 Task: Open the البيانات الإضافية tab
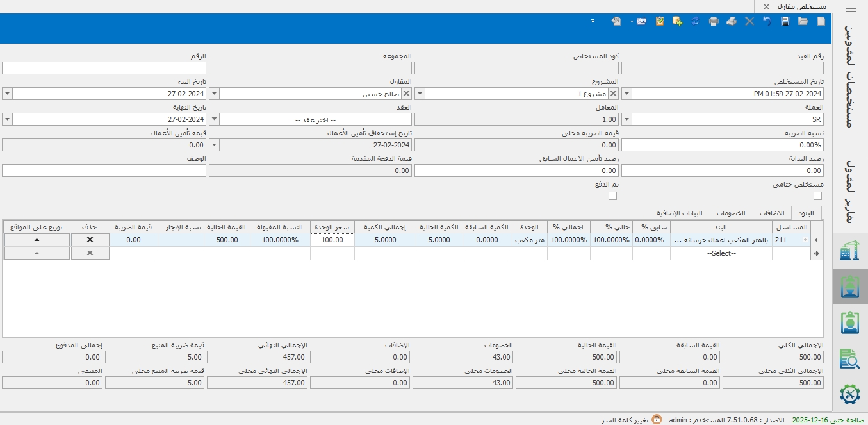[680, 213]
